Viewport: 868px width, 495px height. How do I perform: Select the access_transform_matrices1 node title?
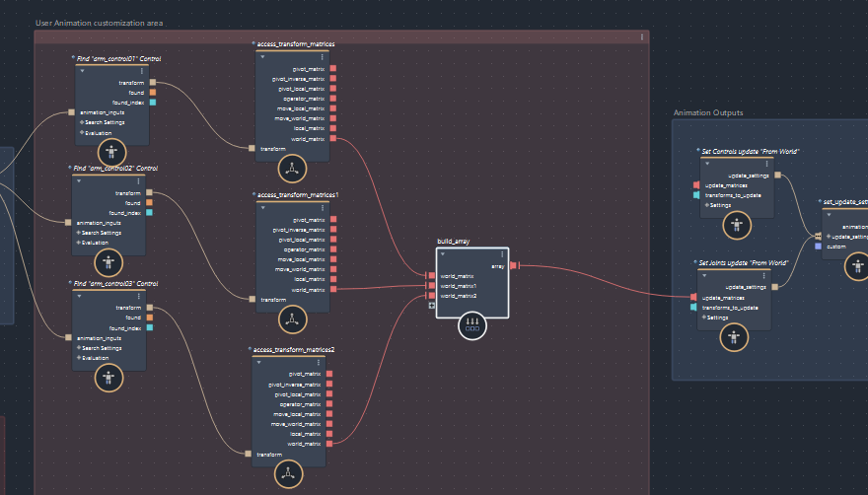298,194
